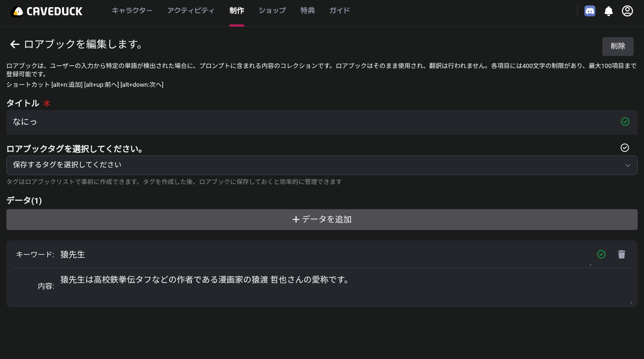Open the アクティビティ menu

(191, 11)
